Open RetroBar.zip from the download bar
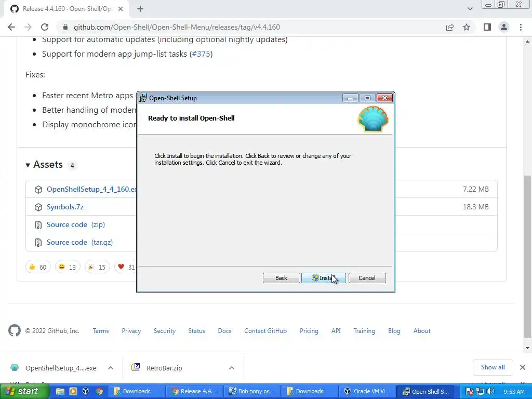 click(157, 368)
